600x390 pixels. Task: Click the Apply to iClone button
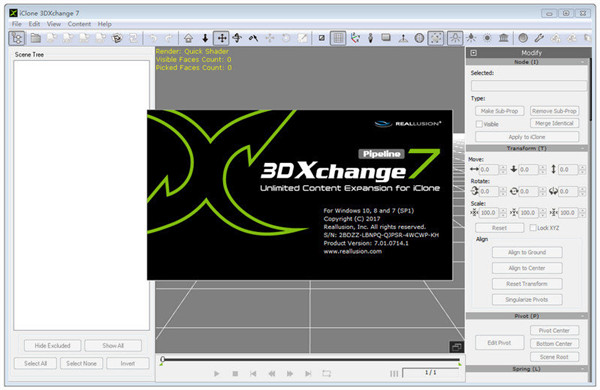pos(527,137)
